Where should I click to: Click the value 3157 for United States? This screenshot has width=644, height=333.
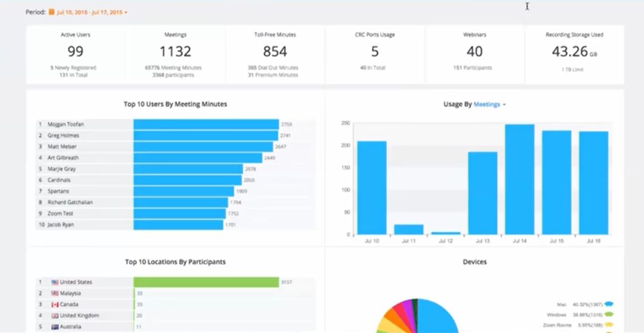point(286,282)
